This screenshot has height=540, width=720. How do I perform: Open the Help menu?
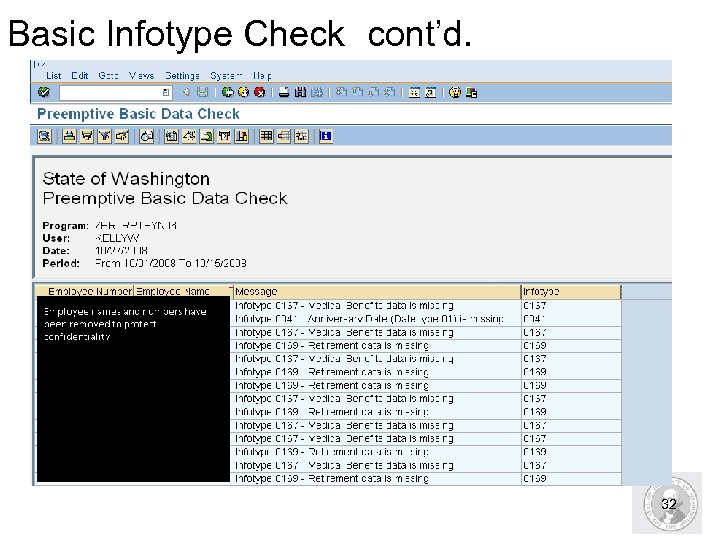262,76
